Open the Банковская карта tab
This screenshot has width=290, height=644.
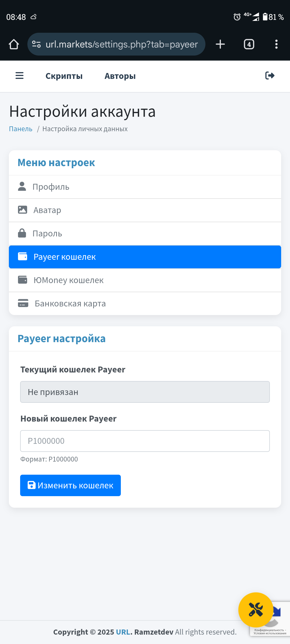pos(145,303)
